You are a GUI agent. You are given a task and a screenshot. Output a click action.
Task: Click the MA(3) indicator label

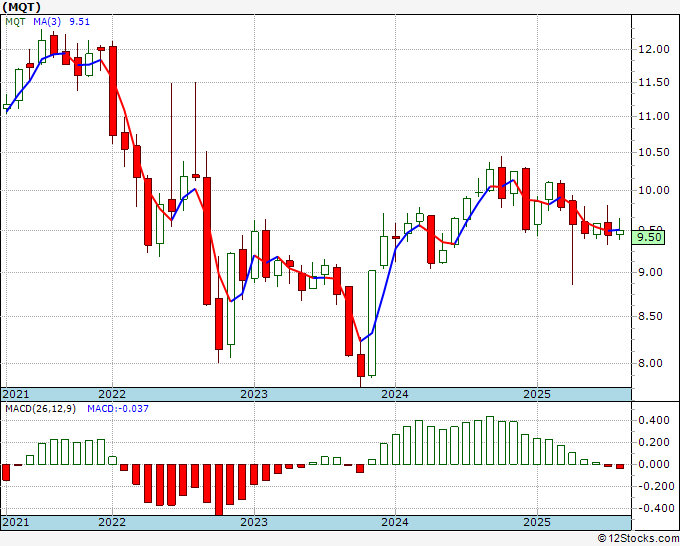click(47, 22)
